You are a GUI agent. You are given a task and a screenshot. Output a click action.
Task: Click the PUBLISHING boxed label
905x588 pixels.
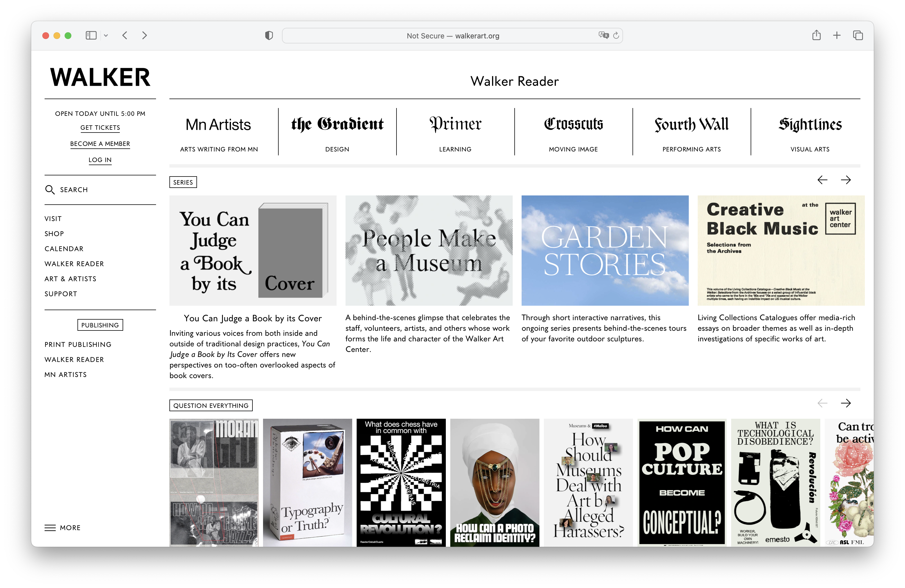(x=100, y=325)
